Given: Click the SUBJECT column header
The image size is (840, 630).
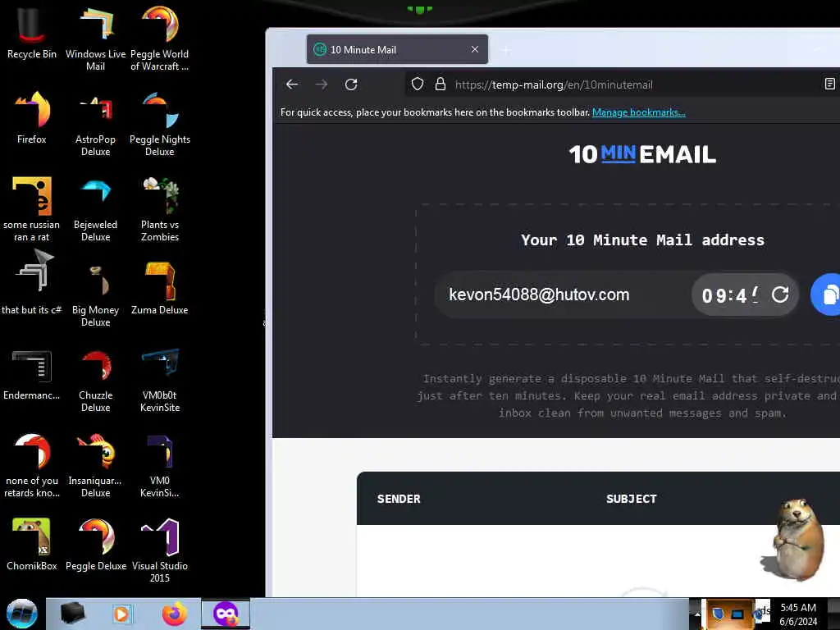Looking at the screenshot, I should 631,499.
